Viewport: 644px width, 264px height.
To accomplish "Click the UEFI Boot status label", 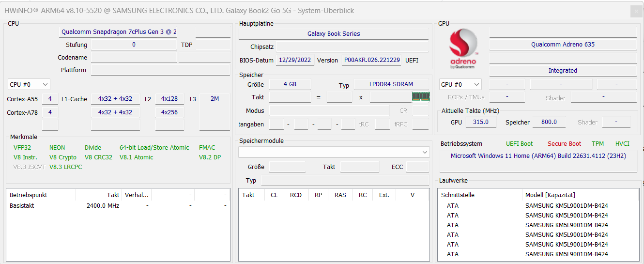I will coord(520,144).
